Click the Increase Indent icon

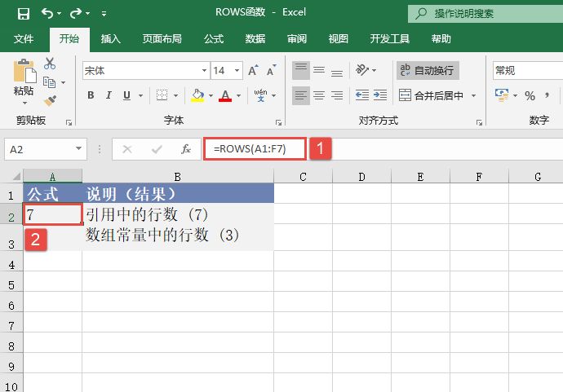click(381, 95)
